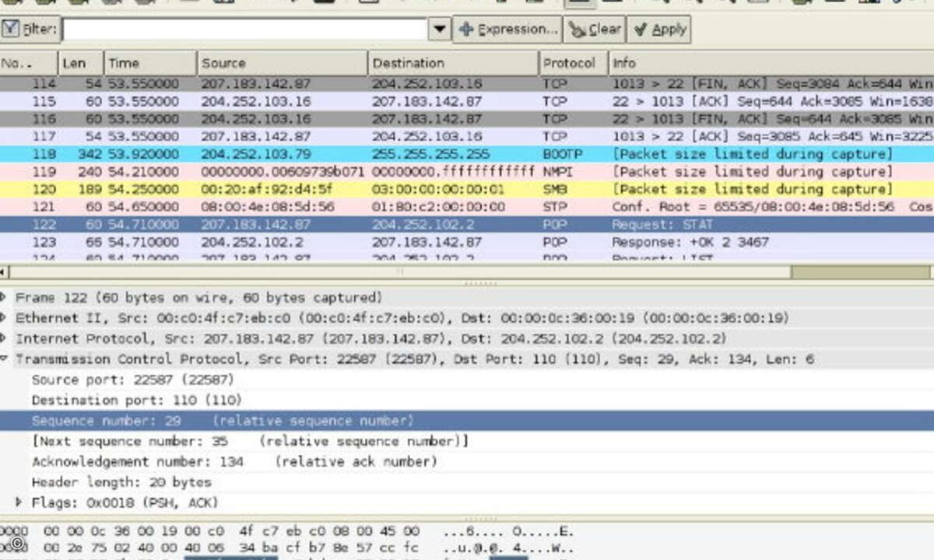Sort packets by the Time column header
This screenshot has width=934, height=560.
pyautogui.click(x=151, y=63)
